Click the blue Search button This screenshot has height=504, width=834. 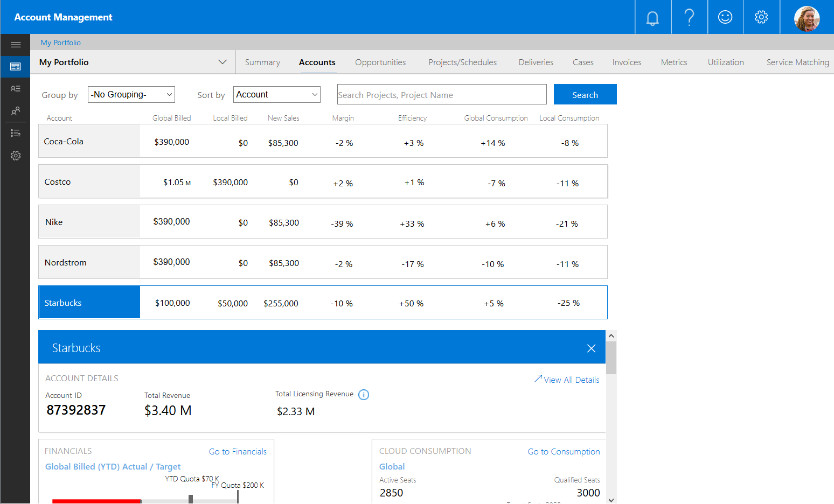585,95
